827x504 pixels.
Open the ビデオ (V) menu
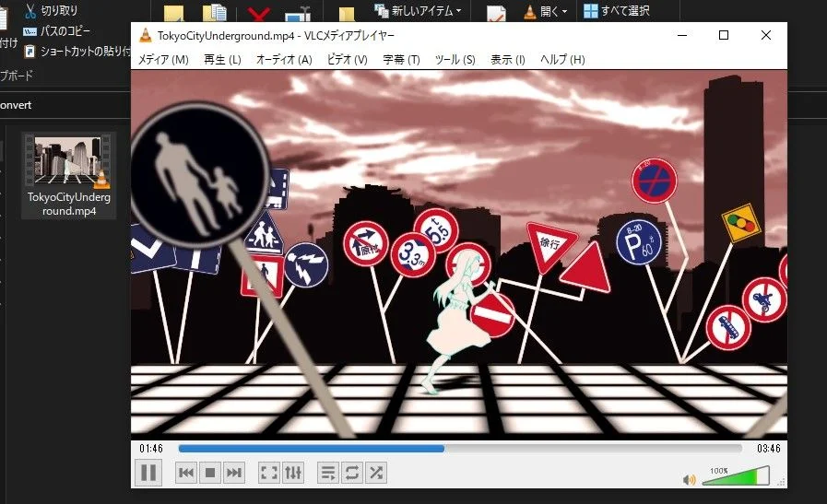click(x=347, y=60)
